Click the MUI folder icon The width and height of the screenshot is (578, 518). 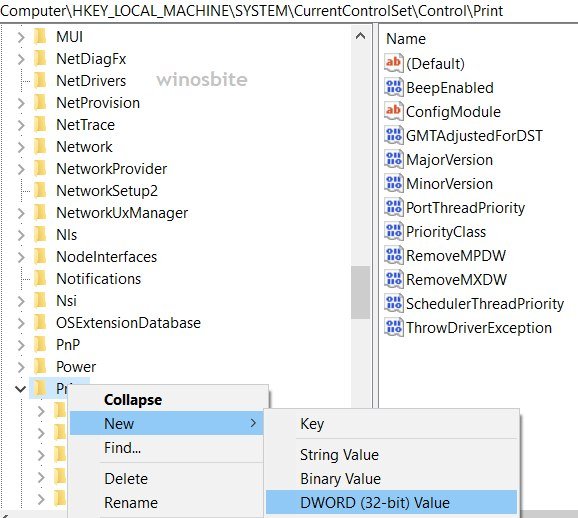[x=40, y=37]
